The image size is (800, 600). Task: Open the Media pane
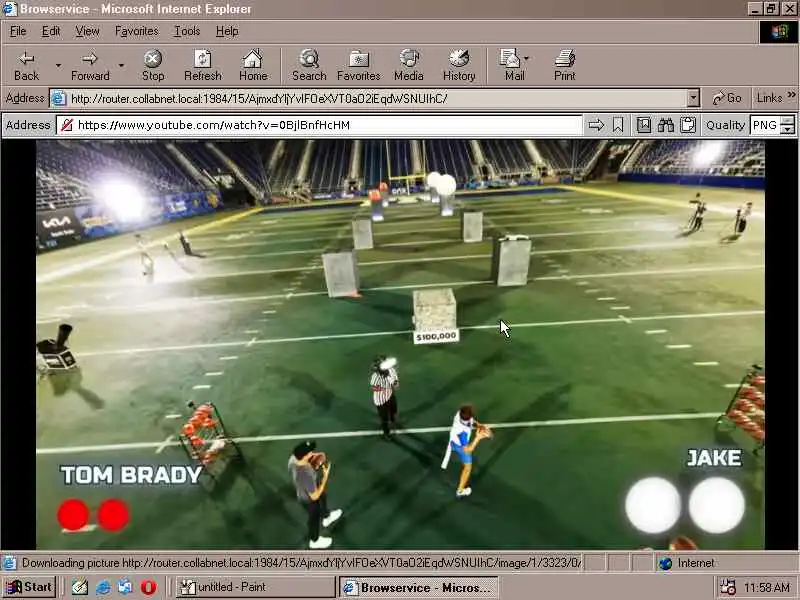click(409, 66)
